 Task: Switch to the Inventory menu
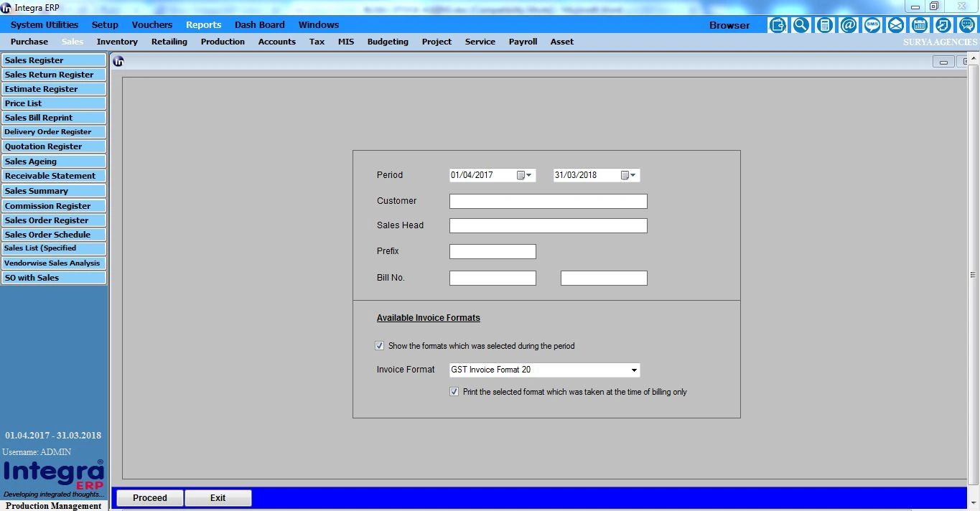pyautogui.click(x=116, y=41)
